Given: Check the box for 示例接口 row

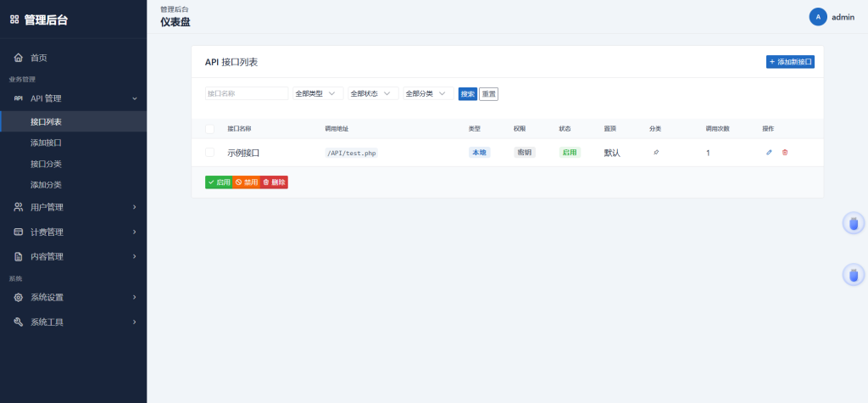Looking at the screenshot, I should point(210,153).
